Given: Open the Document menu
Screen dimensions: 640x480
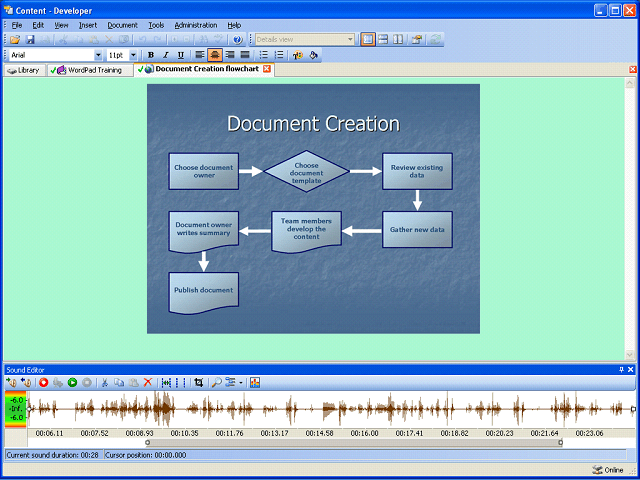Looking at the screenshot, I should click(122, 25).
